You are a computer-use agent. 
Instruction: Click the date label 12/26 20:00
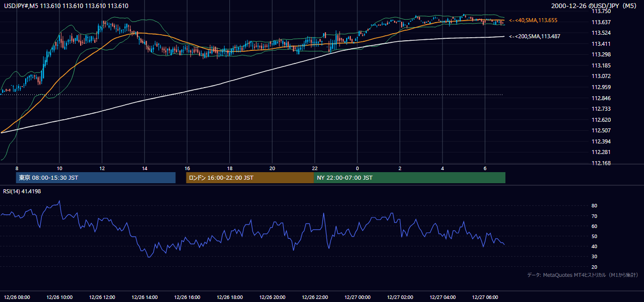[x=272, y=297]
